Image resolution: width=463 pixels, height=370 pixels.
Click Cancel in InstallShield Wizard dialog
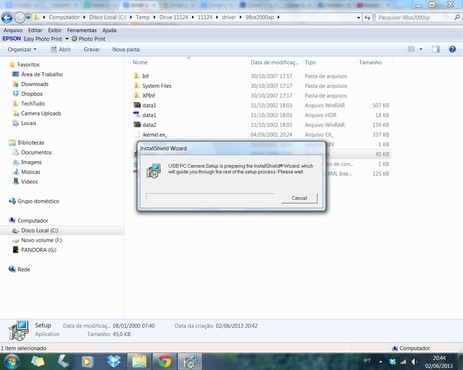[299, 198]
